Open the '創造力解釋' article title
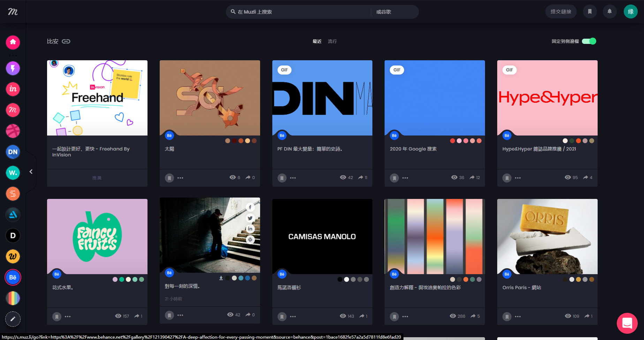Screen dimensions: 644x340 (425, 287)
